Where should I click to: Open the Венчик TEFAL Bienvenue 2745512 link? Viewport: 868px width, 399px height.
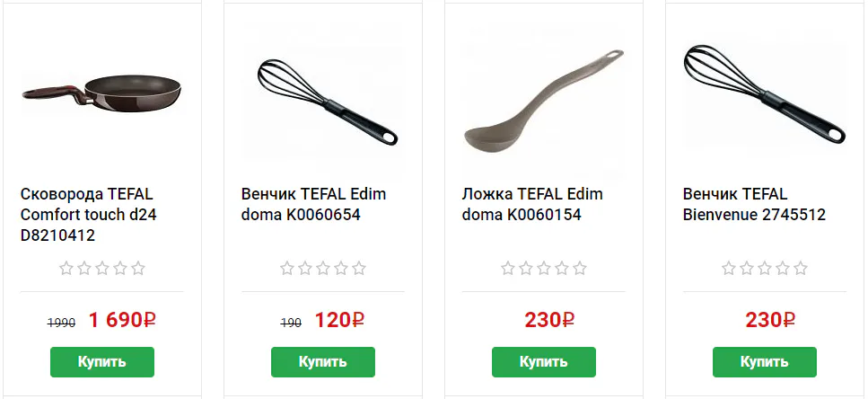754,205
